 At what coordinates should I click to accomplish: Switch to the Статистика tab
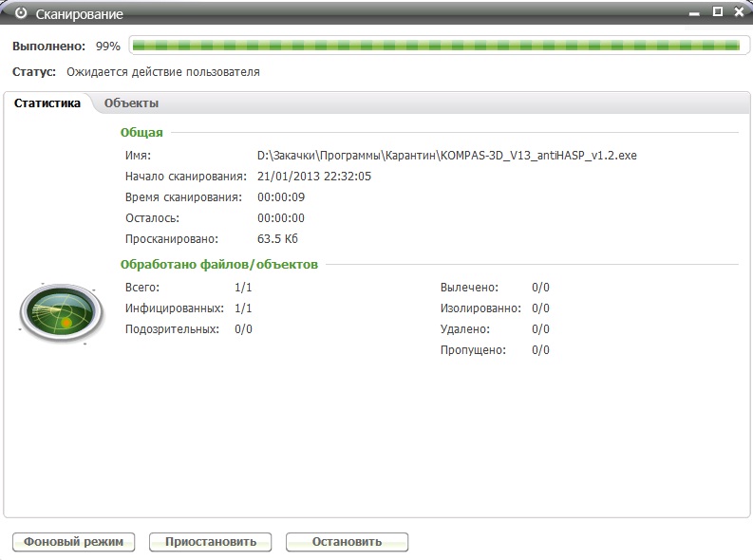point(47,103)
